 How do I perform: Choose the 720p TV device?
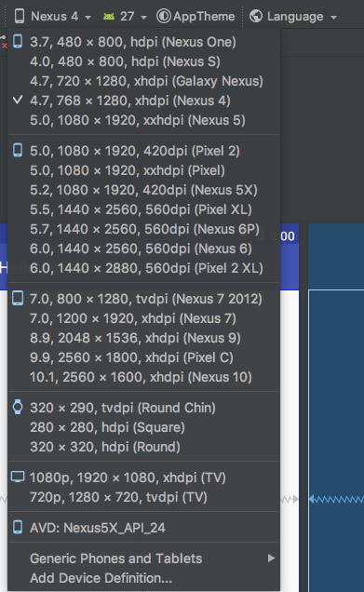[x=143, y=497]
